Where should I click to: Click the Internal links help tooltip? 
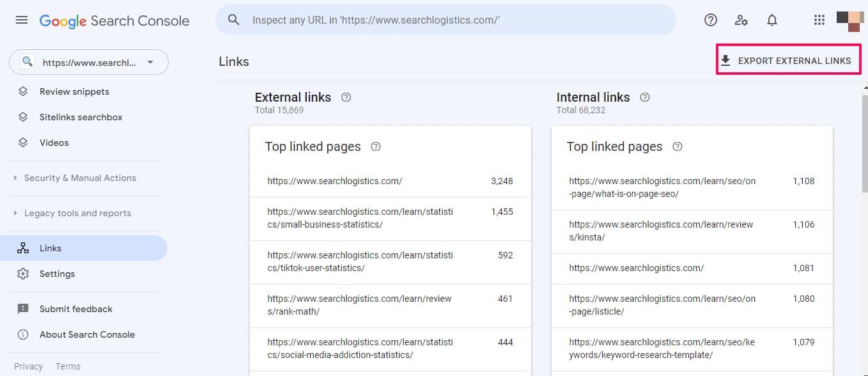(x=644, y=97)
